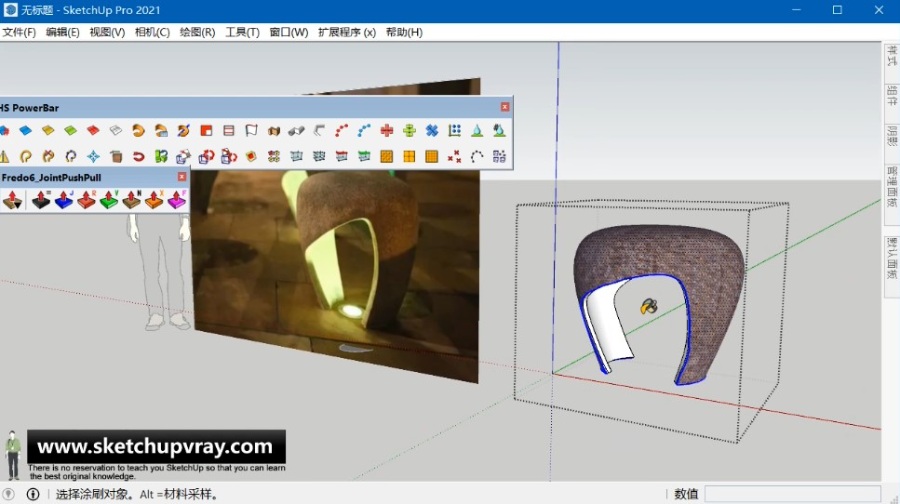Select the red flat face PowerBar icon
Screen dimensions: 900x504
pos(93,131)
